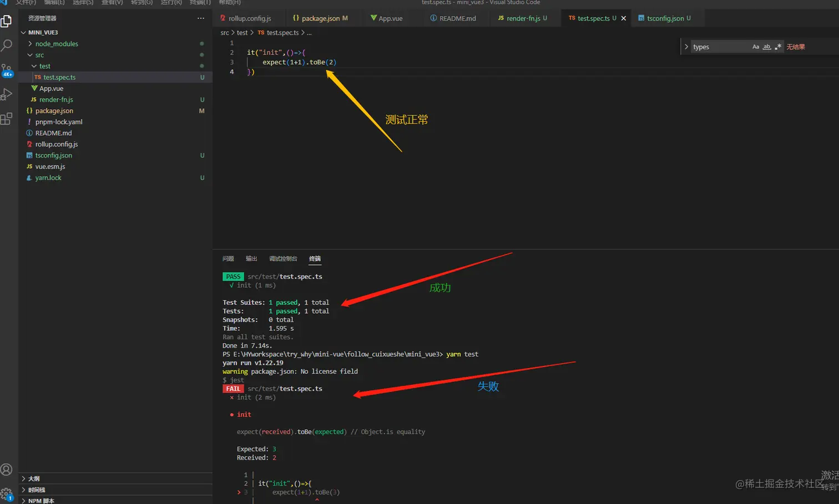Click the Vue icon of App.vue in explorer
This screenshot has width=839, height=504.
point(34,88)
